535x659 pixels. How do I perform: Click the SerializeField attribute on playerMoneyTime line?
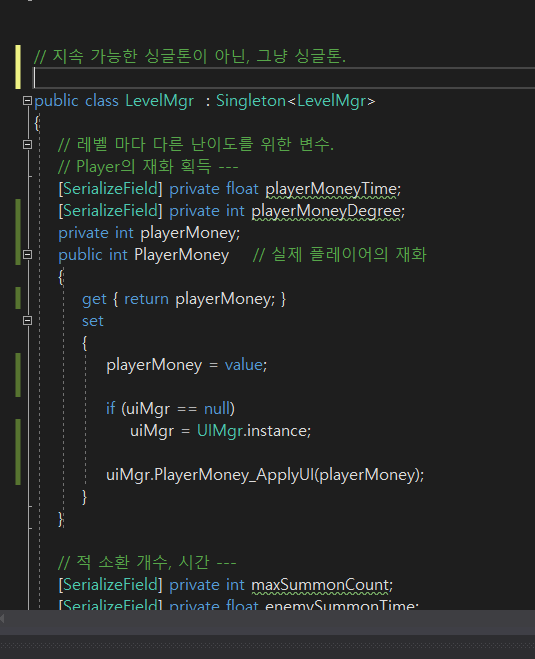tap(111, 189)
